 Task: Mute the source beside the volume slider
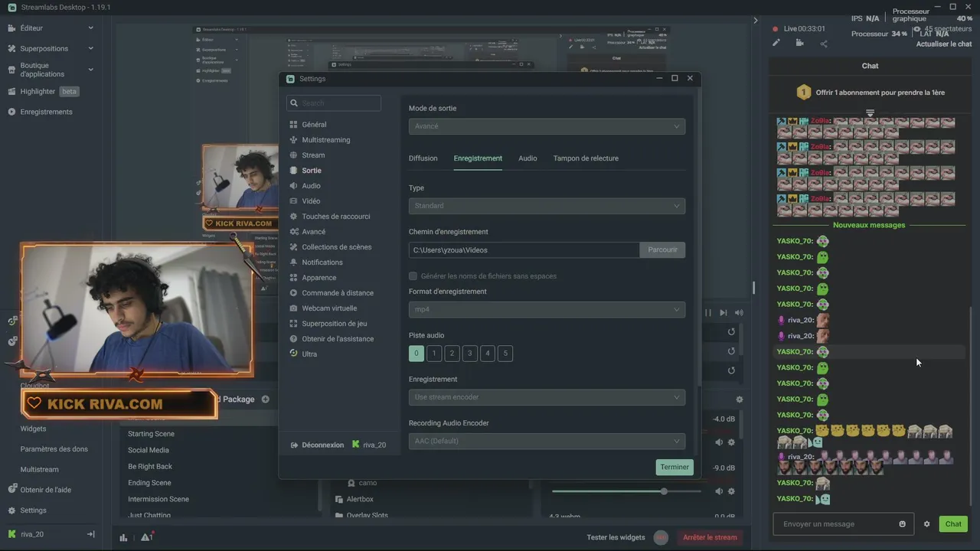coord(719,491)
